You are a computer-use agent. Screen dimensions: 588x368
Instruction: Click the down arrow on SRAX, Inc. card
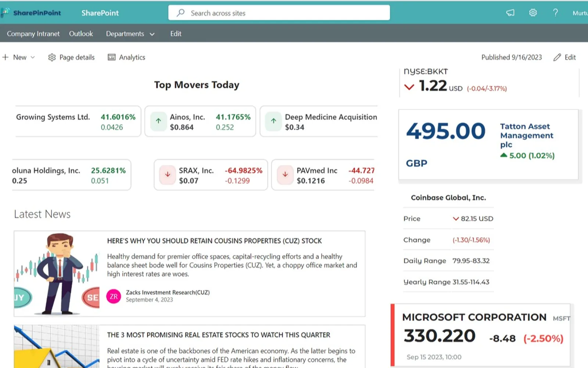click(x=168, y=174)
